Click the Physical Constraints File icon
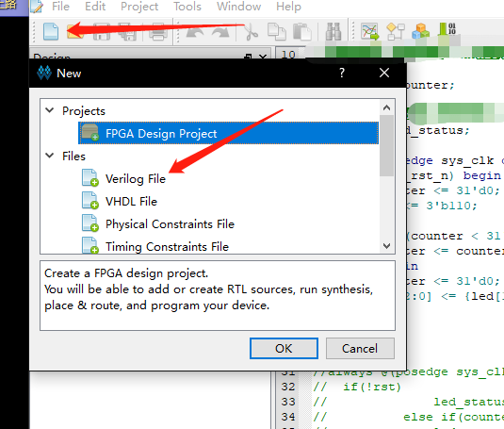 pos(90,223)
